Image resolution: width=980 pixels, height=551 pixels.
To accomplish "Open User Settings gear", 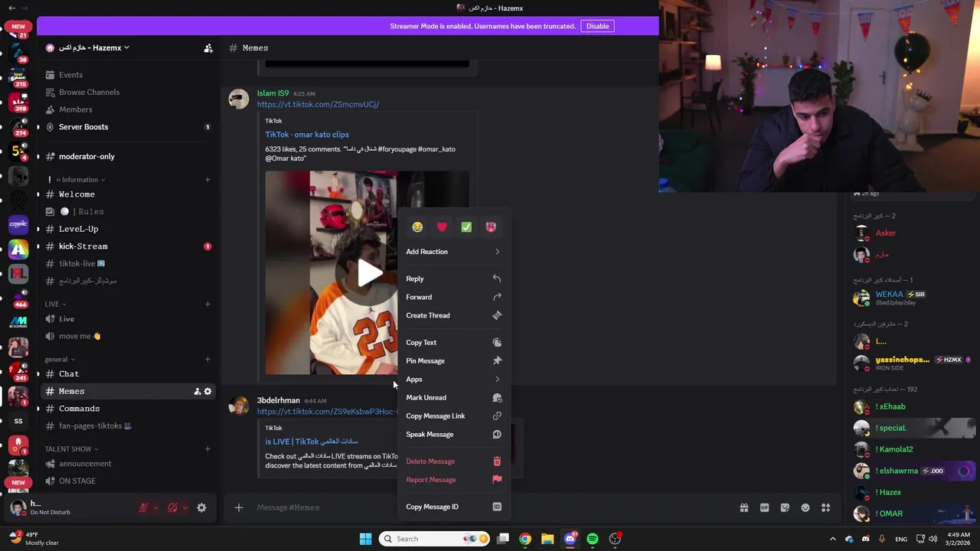I will coord(201,507).
